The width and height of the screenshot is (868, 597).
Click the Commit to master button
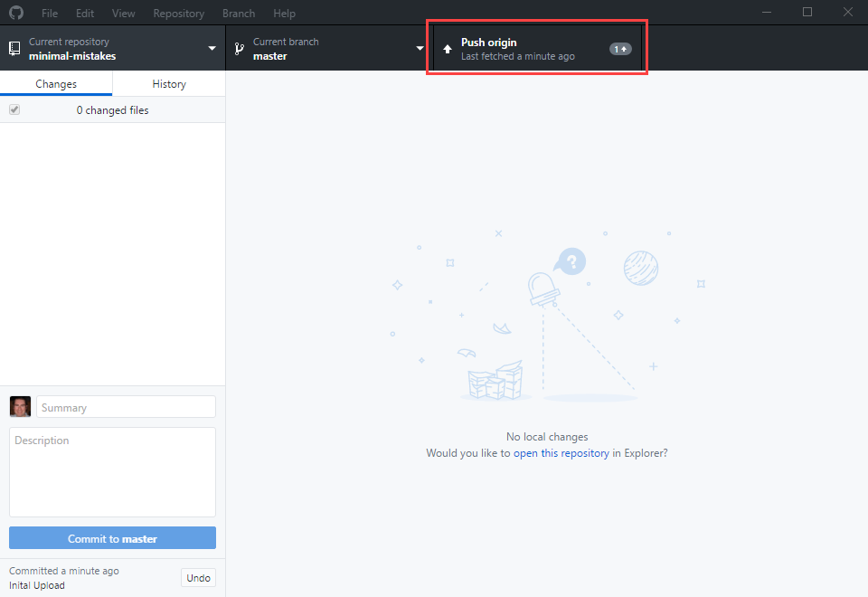112,538
